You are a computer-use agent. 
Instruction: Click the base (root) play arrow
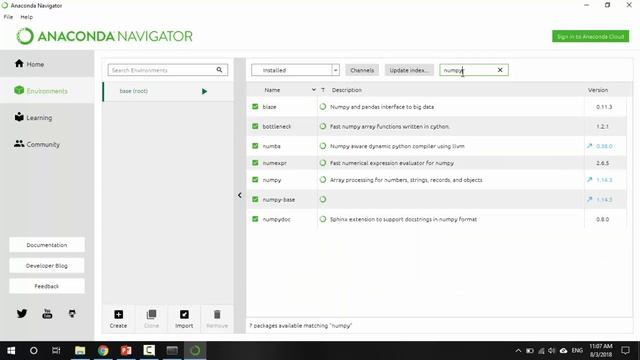point(204,91)
